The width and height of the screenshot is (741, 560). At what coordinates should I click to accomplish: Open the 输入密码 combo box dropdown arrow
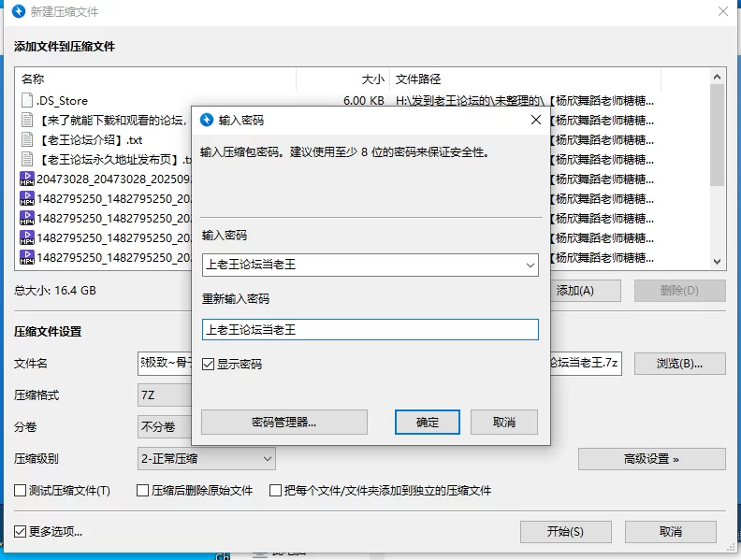pyautogui.click(x=530, y=265)
